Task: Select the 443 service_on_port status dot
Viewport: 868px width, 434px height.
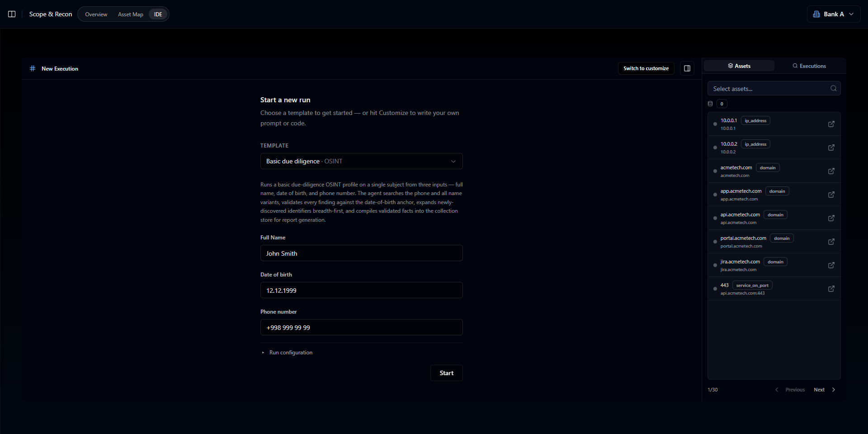Action: coord(715,289)
